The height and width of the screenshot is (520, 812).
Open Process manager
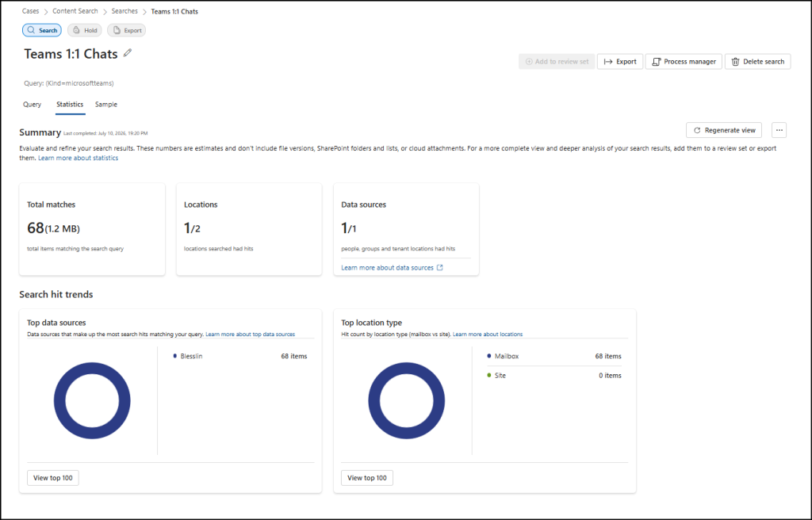point(684,62)
